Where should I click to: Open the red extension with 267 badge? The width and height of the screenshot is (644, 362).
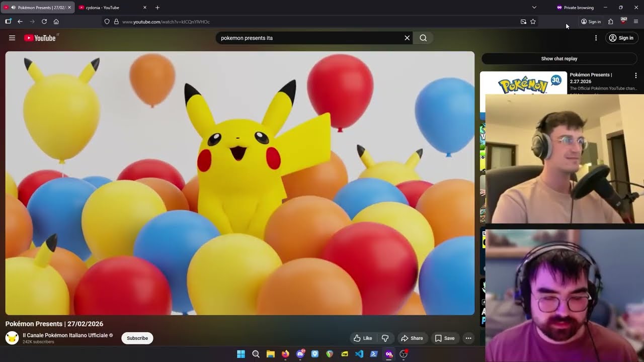coord(623,21)
